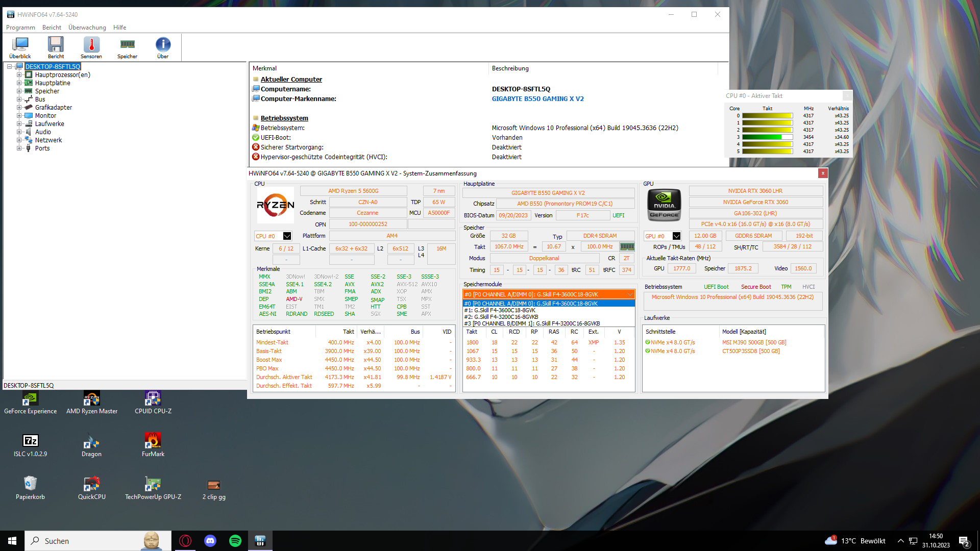The height and width of the screenshot is (551, 980).
Task: Click the Über info icon
Action: point(163,45)
